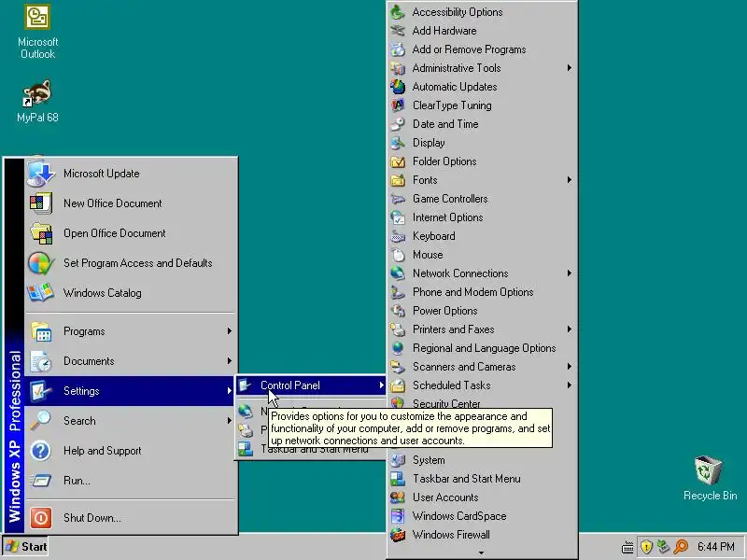Screen dimensions: 747x560
Task: Click the Microsoft Update icon in Start menu
Action: tap(40, 174)
